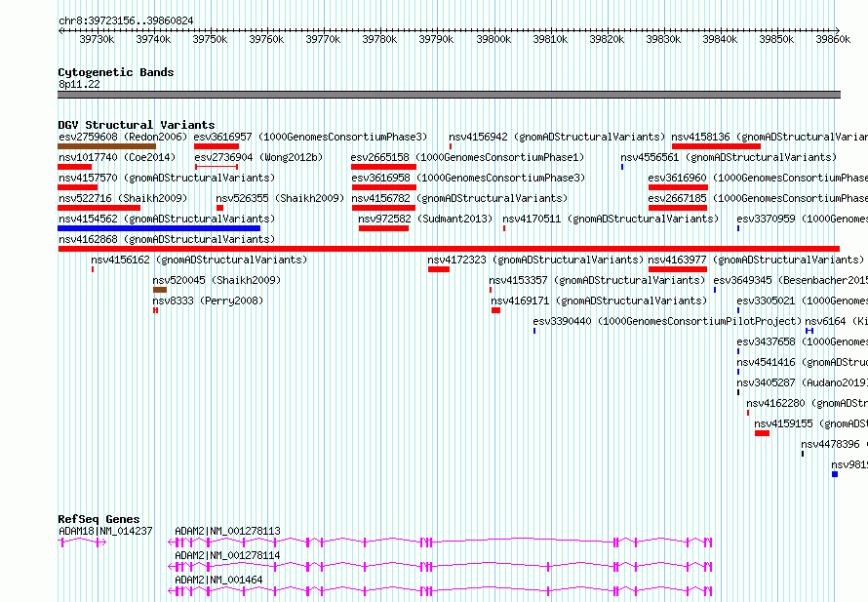Click the red bar under nsv4158136

tap(716, 146)
